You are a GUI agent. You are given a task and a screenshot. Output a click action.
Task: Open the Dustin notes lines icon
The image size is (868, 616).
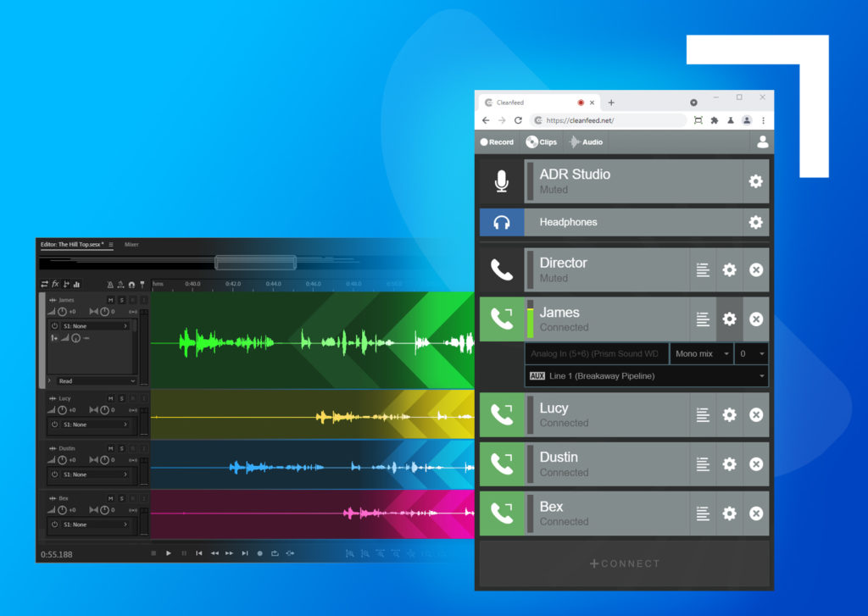click(703, 463)
